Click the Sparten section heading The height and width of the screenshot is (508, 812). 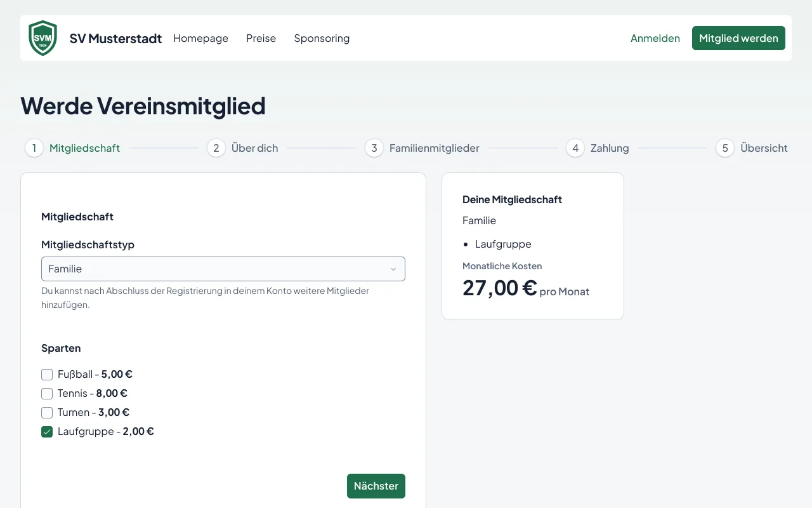[61, 348]
